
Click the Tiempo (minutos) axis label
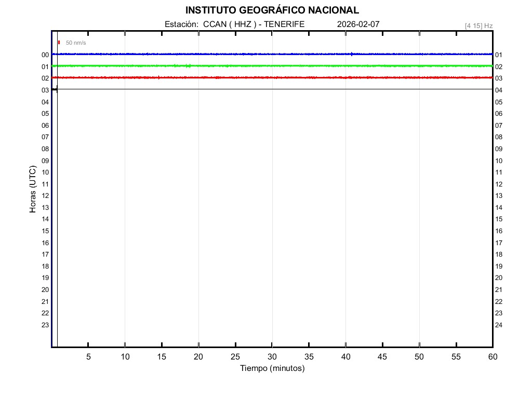tap(272, 368)
